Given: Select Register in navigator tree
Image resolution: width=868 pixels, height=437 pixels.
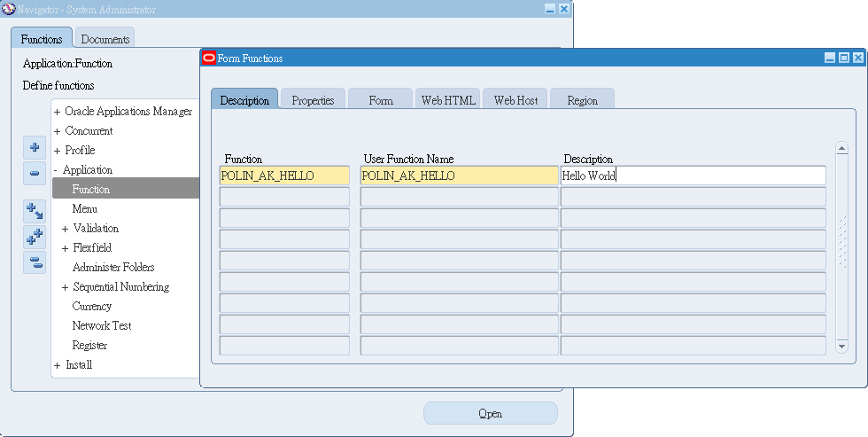Looking at the screenshot, I should click(89, 345).
